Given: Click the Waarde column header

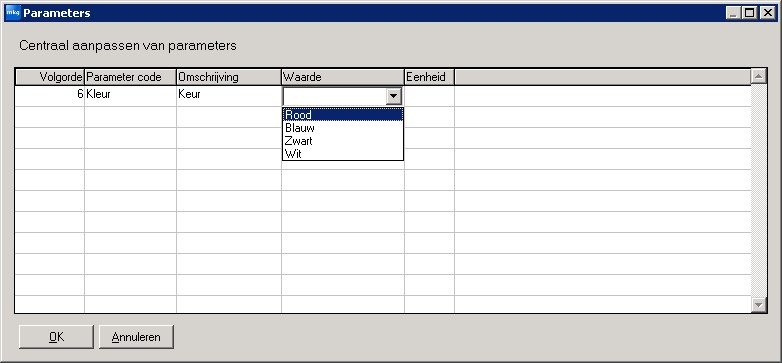Looking at the screenshot, I should pyautogui.click(x=343, y=77).
